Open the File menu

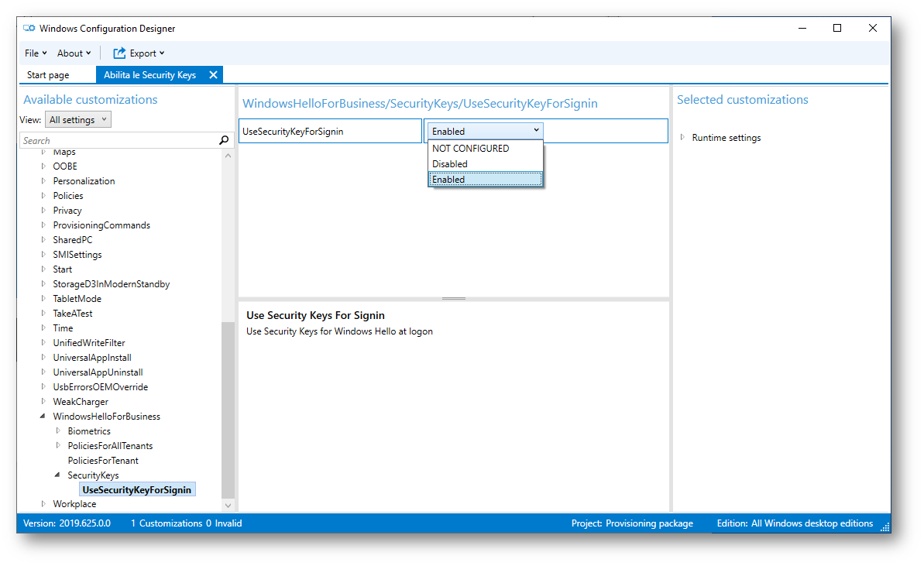pyautogui.click(x=36, y=53)
